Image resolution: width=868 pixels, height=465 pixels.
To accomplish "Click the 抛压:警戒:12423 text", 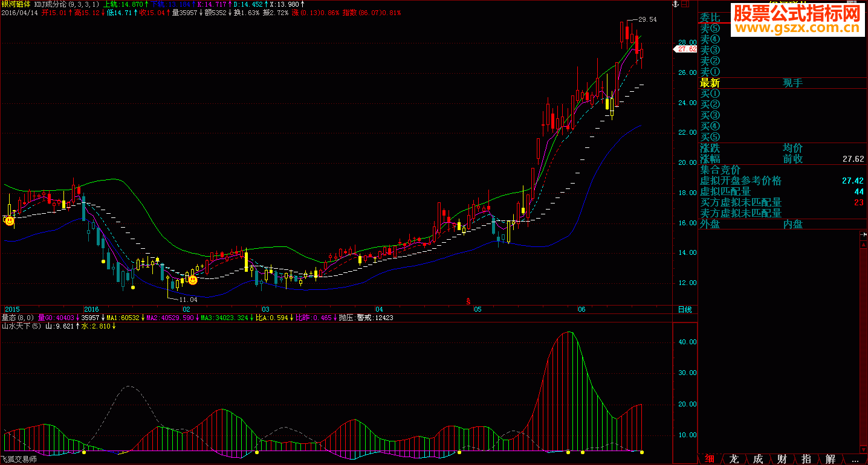I will [366, 318].
